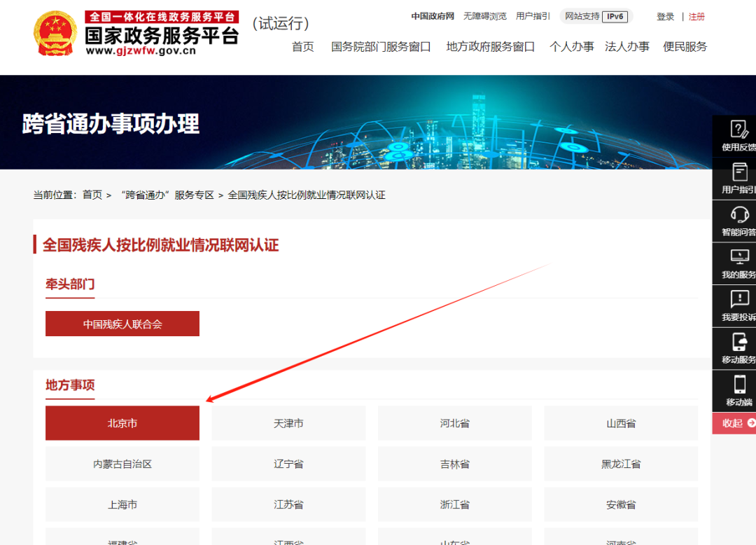Click the 移动端 phone icon
The image size is (756, 545).
point(739,385)
